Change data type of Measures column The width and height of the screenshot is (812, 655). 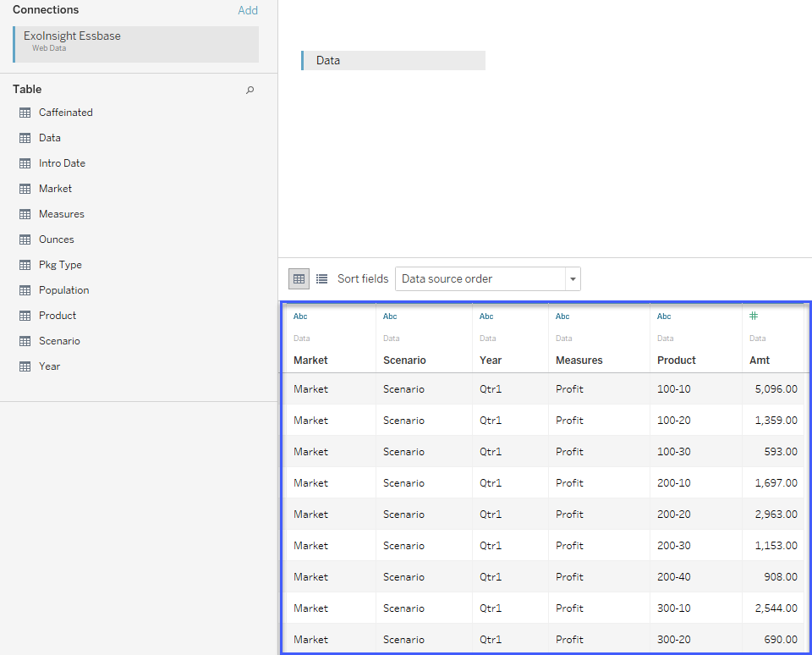pos(562,316)
